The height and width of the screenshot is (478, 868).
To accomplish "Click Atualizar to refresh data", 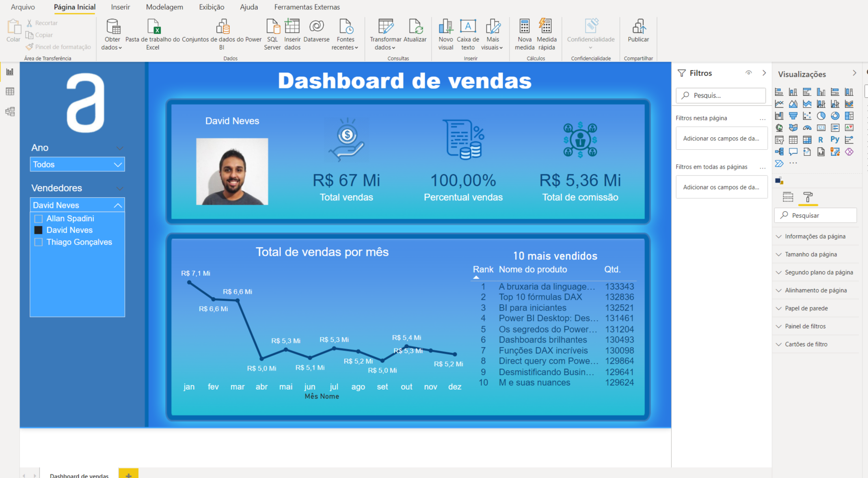I will click(415, 31).
